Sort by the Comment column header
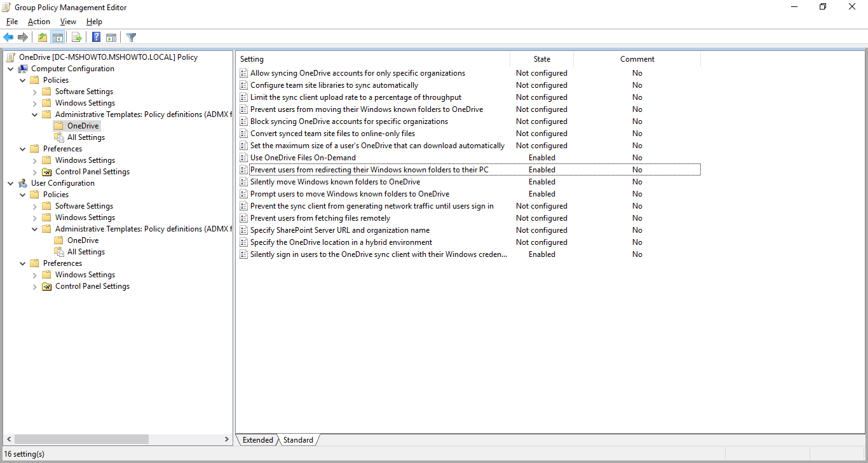Image resolution: width=868 pixels, height=463 pixels. click(x=637, y=59)
